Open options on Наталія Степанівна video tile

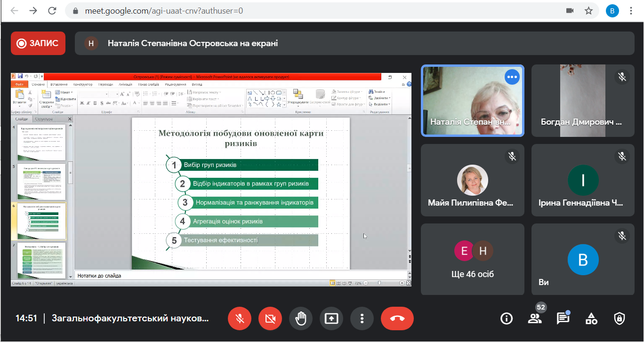click(512, 77)
